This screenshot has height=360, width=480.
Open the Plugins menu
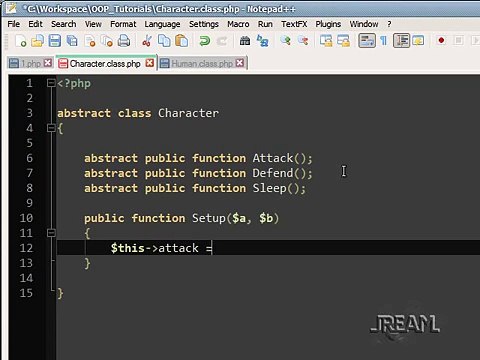(328, 24)
